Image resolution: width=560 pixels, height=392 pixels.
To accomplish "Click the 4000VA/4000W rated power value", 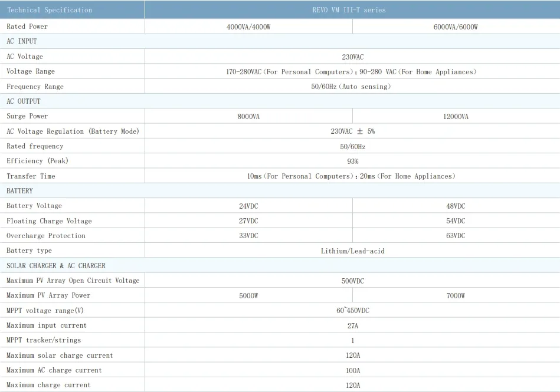I will pyautogui.click(x=248, y=27).
